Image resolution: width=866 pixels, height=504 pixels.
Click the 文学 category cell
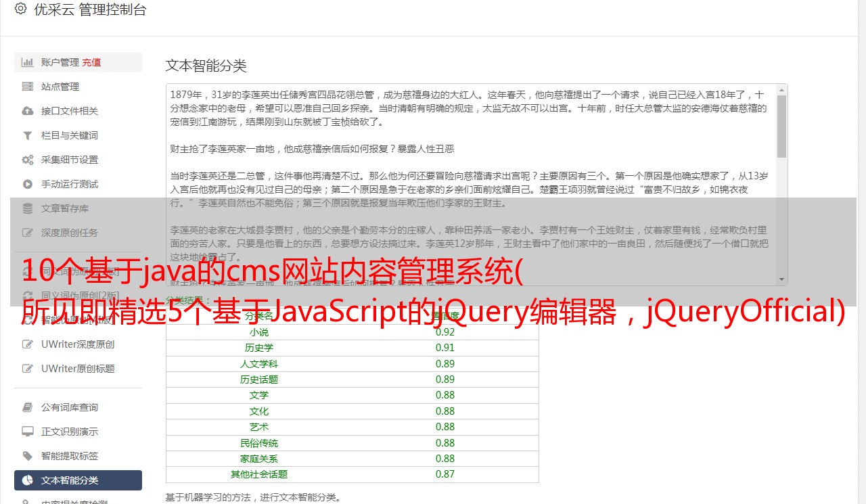[259, 395]
